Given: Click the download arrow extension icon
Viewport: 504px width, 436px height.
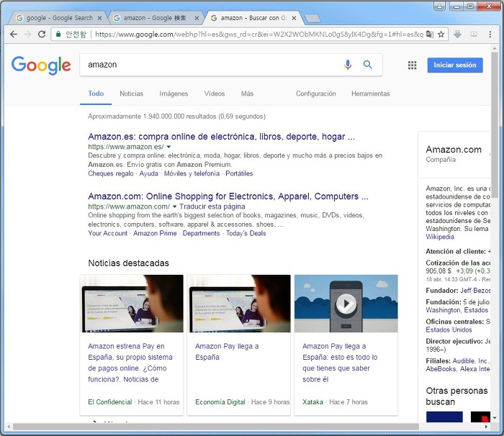Looking at the screenshot, I should pos(457,34).
